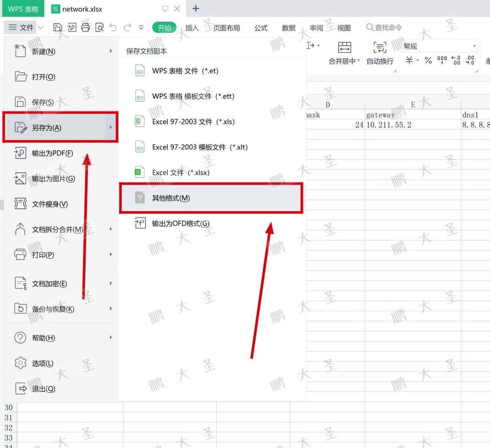490x448 pixels.
Task: Click the print icon in quick toolbar
Action: [86, 27]
